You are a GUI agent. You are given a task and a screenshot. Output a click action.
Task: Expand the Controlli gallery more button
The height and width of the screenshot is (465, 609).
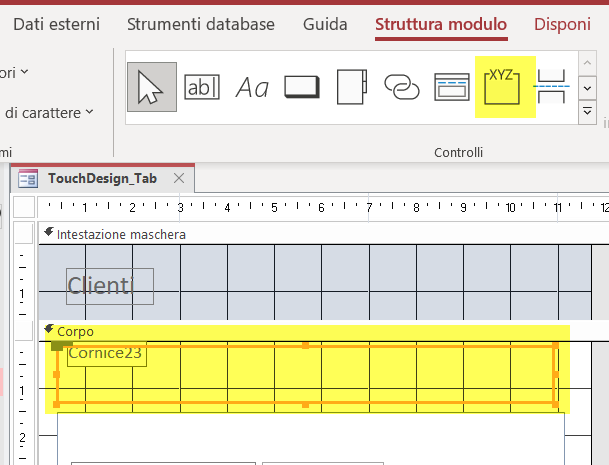(x=588, y=112)
